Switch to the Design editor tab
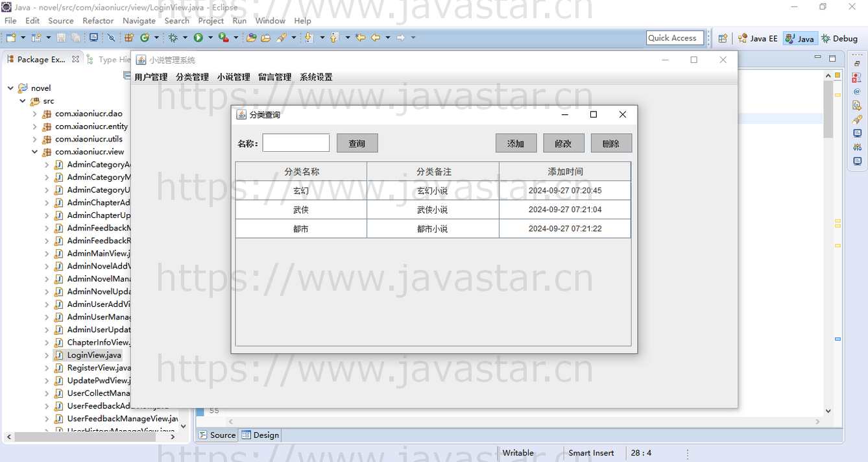The width and height of the screenshot is (868, 462). [x=260, y=435]
